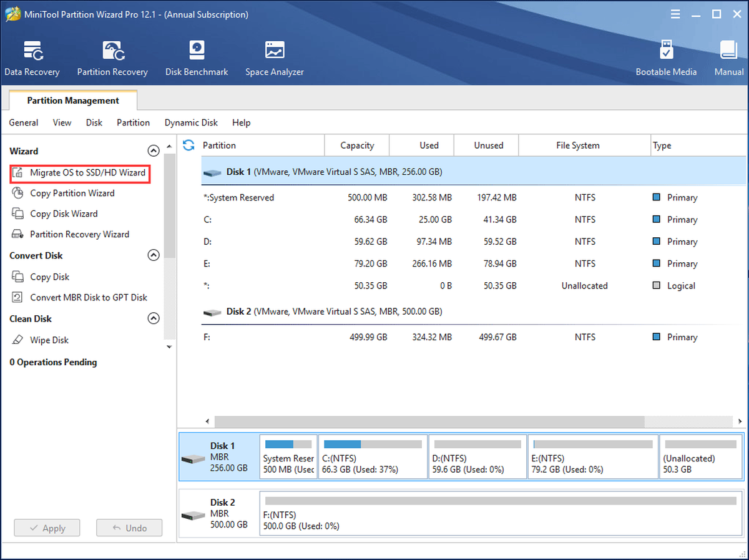Collapse the Clean Disk section
The width and height of the screenshot is (749, 560).
point(153,318)
